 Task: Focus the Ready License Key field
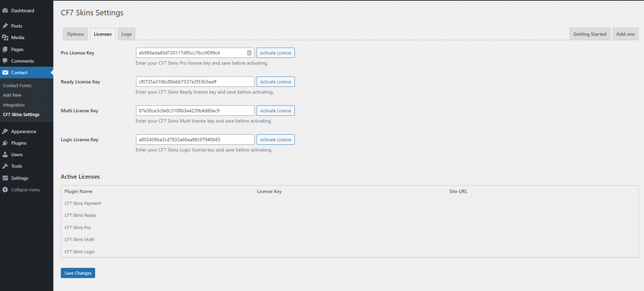tap(195, 82)
